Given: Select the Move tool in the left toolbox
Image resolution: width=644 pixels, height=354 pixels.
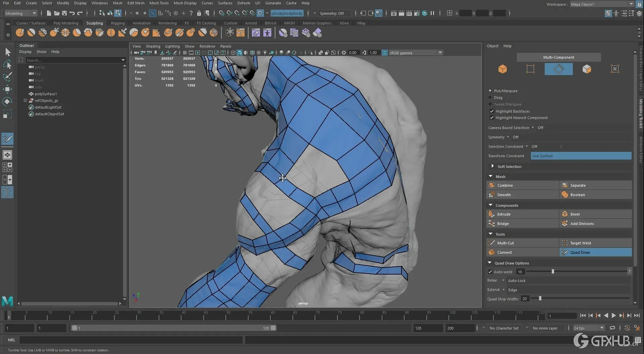Looking at the screenshot, I should click(7, 89).
